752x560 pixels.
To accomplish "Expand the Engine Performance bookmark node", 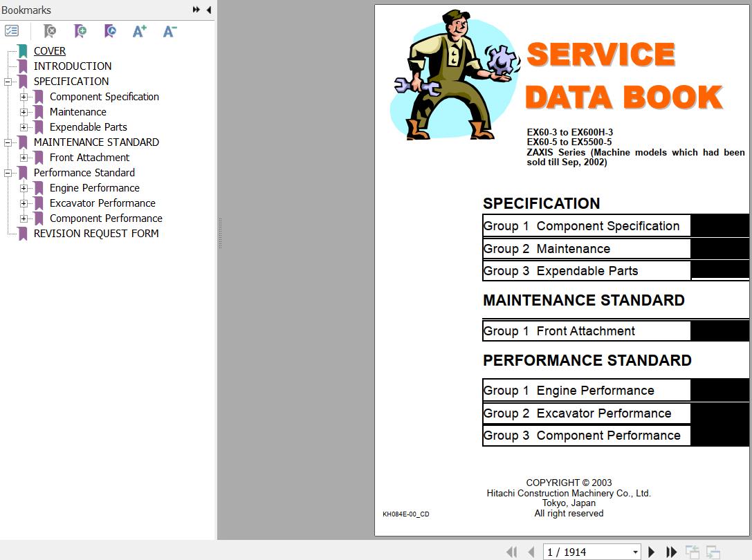I will pyautogui.click(x=24, y=188).
